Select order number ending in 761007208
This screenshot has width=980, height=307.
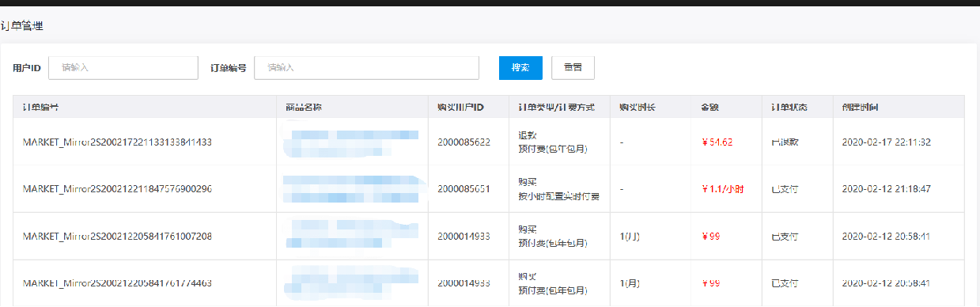tap(117, 237)
